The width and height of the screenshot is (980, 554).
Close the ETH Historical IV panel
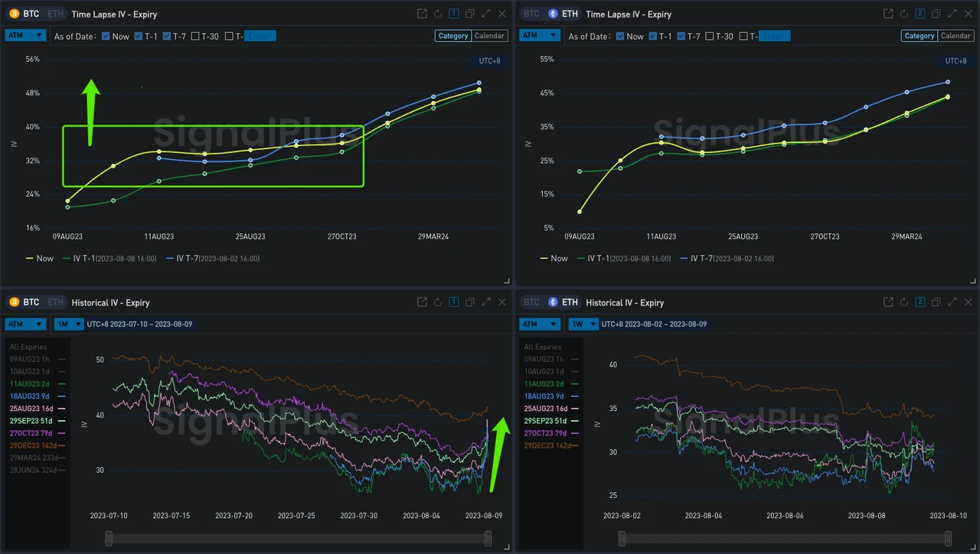pos(969,302)
